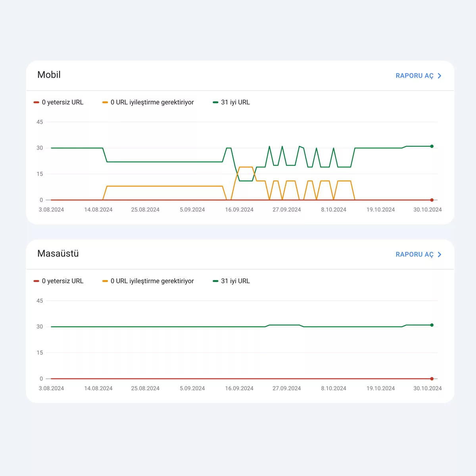Click 3.08.2024 date label on Mobil chart
The width and height of the screenshot is (476, 476).
[51, 210]
